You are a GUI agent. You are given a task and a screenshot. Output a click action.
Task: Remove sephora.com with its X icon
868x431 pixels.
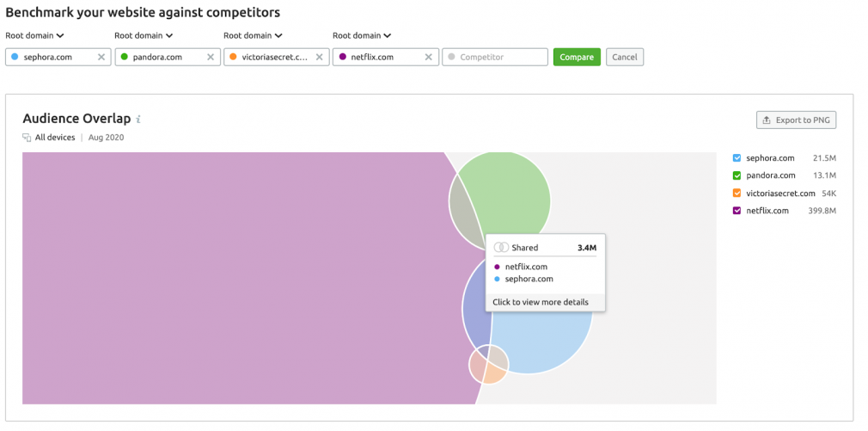[101, 57]
